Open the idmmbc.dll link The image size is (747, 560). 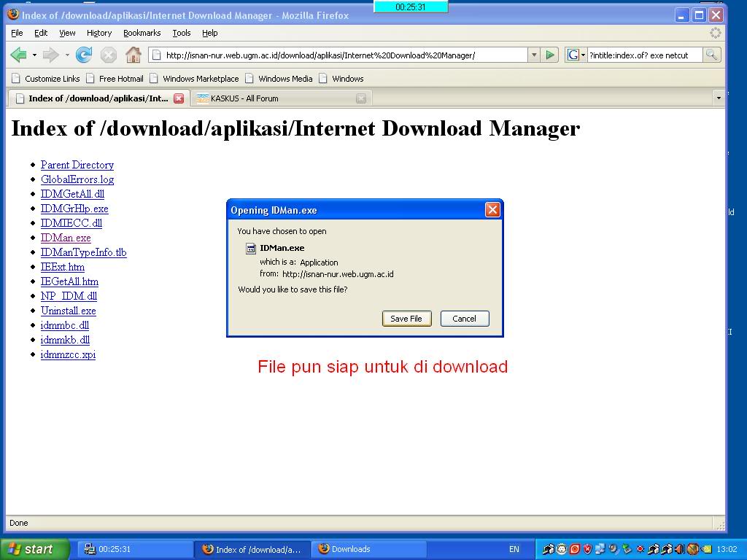coord(65,325)
